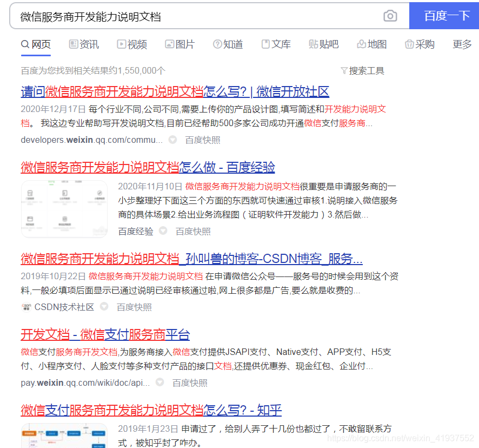Open the 知道 tab
Image resolution: width=479 pixels, height=448 pixels.
click(228, 44)
